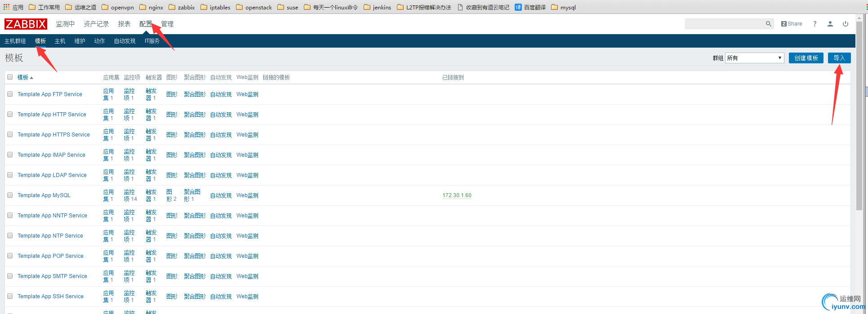Click the logout power icon
The width and height of the screenshot is (868, 314).
click(x=846, y=24)
